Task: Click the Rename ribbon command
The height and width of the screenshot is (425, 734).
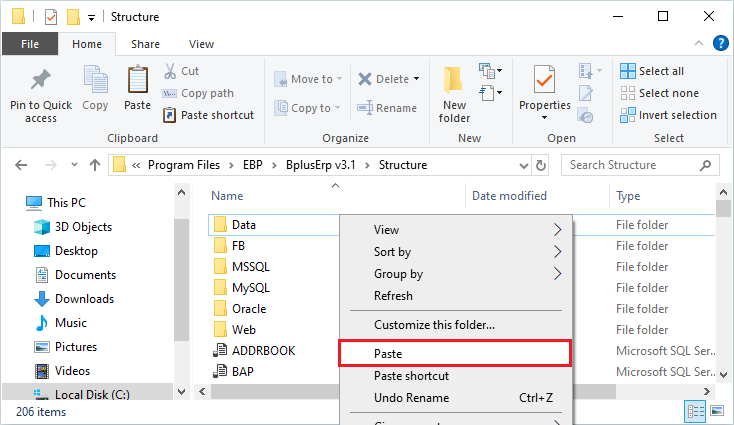Action: coord(387,108)
